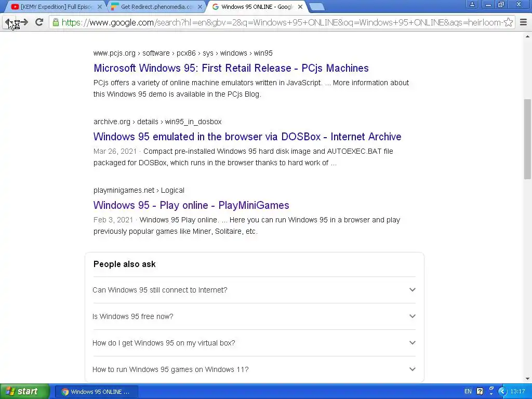
Task: Open a new tab with the new-tab button
Action: pyautogui.click(x=317, y=7)
